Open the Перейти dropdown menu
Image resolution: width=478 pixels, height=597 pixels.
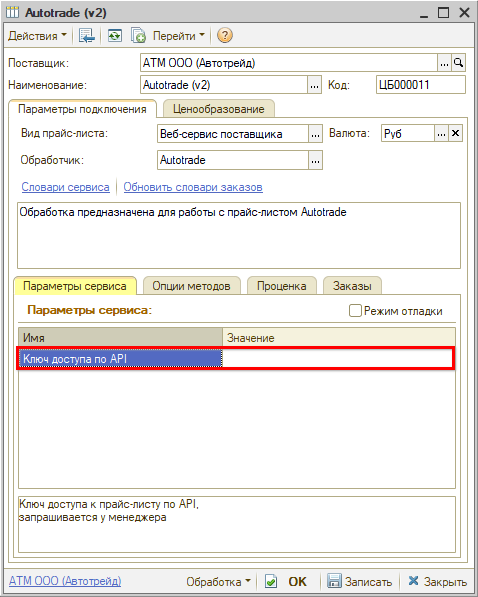click(x=178, y=36)
